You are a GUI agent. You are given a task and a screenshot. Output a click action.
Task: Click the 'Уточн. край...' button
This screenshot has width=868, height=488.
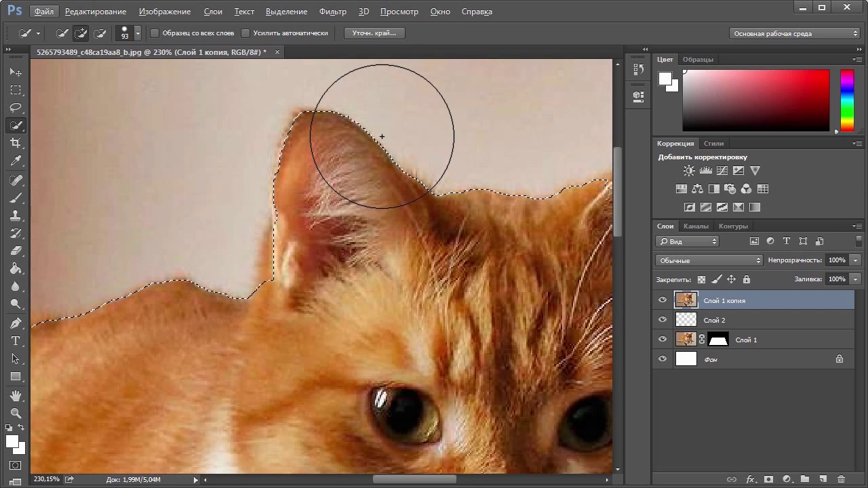(x=374, y=33)
